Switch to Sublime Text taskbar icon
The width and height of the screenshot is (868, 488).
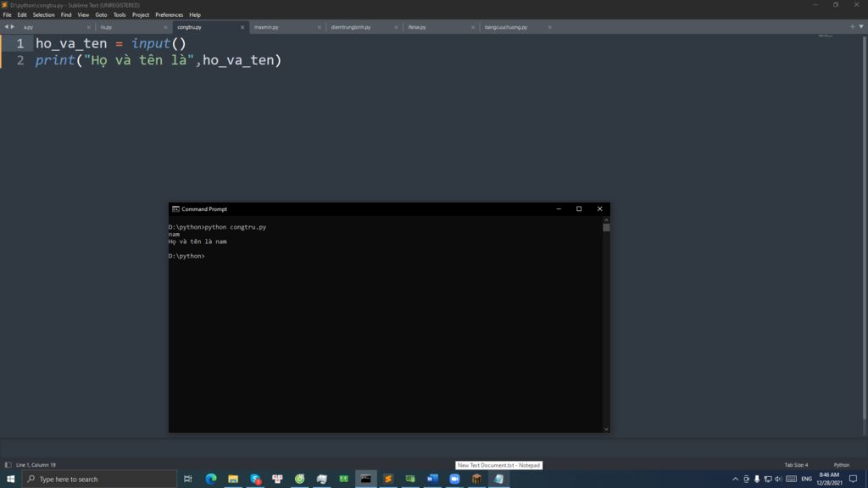pyautogui.click(x=388, y=480)
